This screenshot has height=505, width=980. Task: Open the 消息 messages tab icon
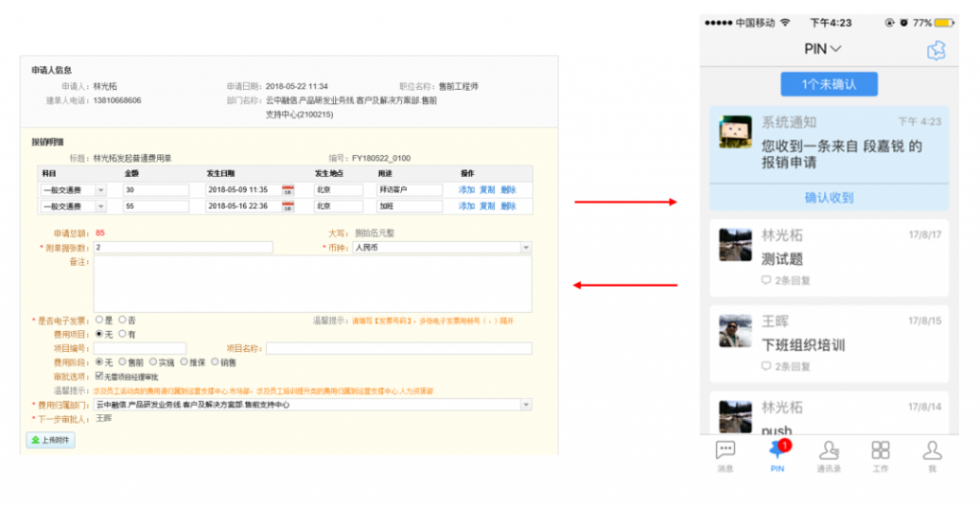(725, 450)
